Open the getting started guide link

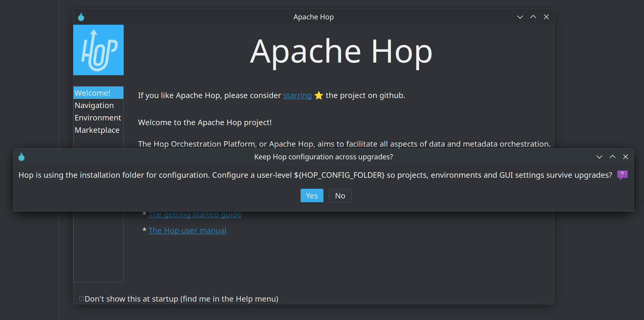(x=195, y=214)
